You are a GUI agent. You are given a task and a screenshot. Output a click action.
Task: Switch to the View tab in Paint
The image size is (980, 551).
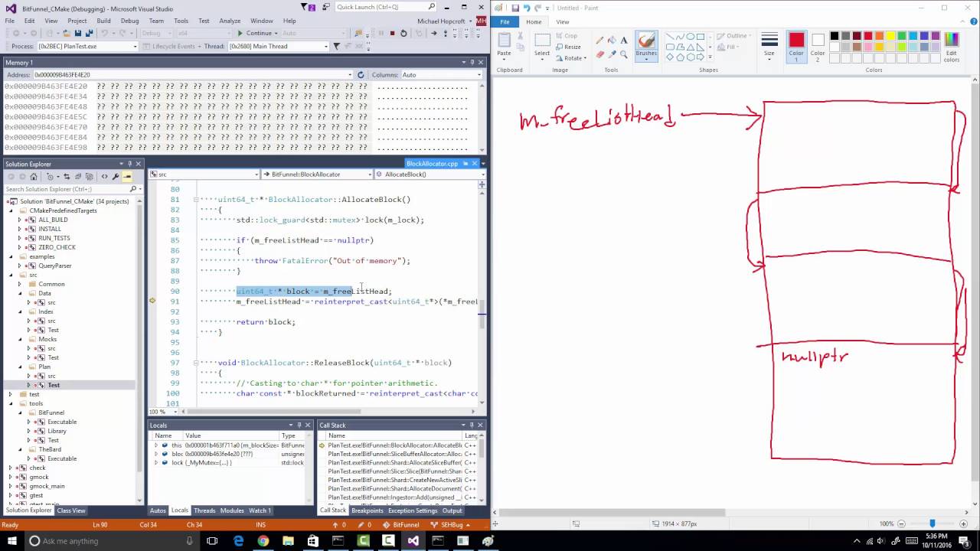tap(563, 21)
